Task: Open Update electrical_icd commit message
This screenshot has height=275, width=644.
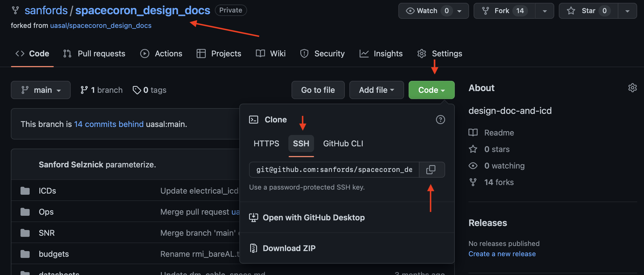Action: [x=199, y=191]
